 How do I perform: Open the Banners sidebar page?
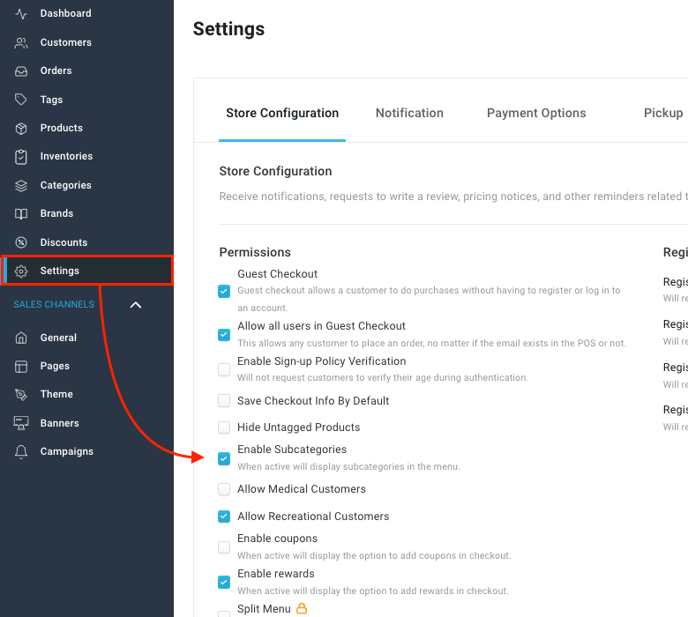tap(59, 423)
